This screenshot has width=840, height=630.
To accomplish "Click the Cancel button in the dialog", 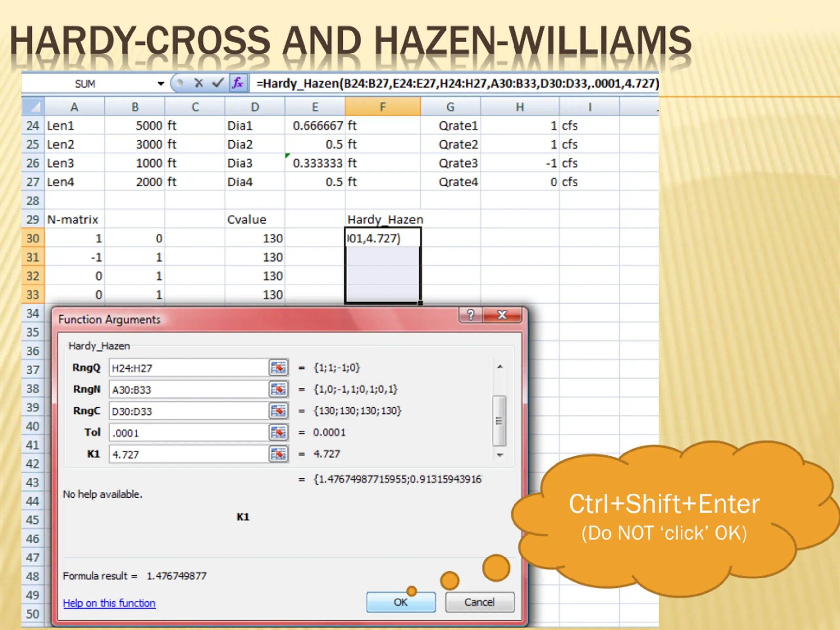I will point(480,602).
